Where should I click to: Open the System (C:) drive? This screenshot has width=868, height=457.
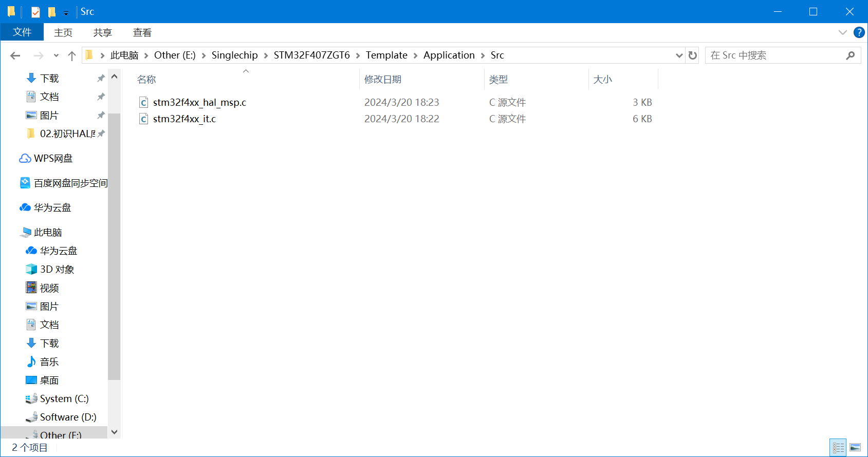(x=64, y=398)
